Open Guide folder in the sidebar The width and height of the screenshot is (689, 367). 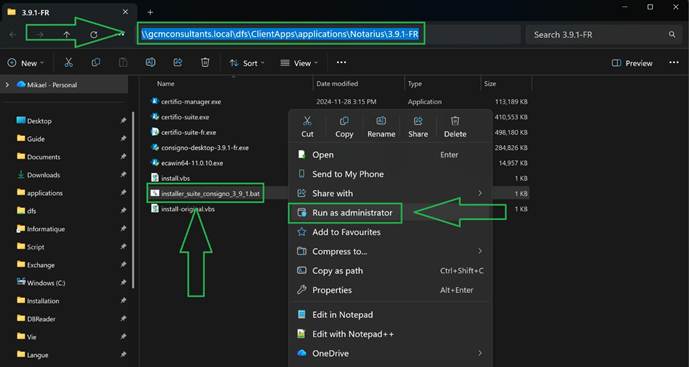point(36,139)
